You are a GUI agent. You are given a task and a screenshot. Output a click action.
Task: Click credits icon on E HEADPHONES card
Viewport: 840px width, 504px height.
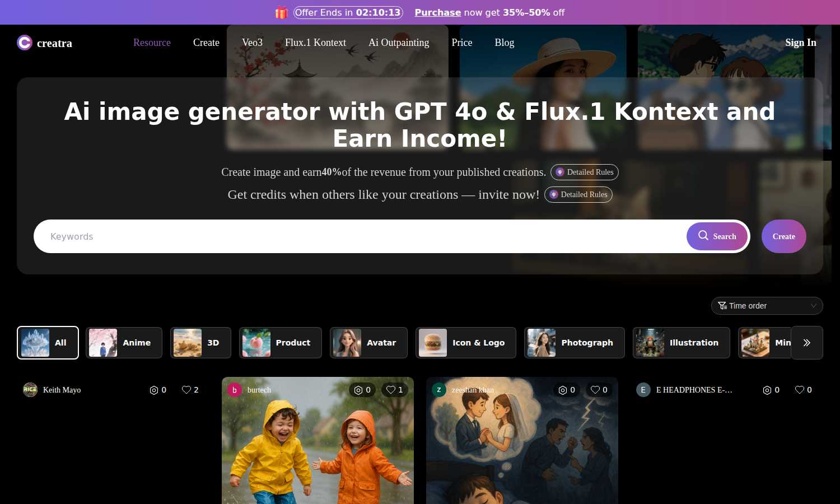point(767,390)
